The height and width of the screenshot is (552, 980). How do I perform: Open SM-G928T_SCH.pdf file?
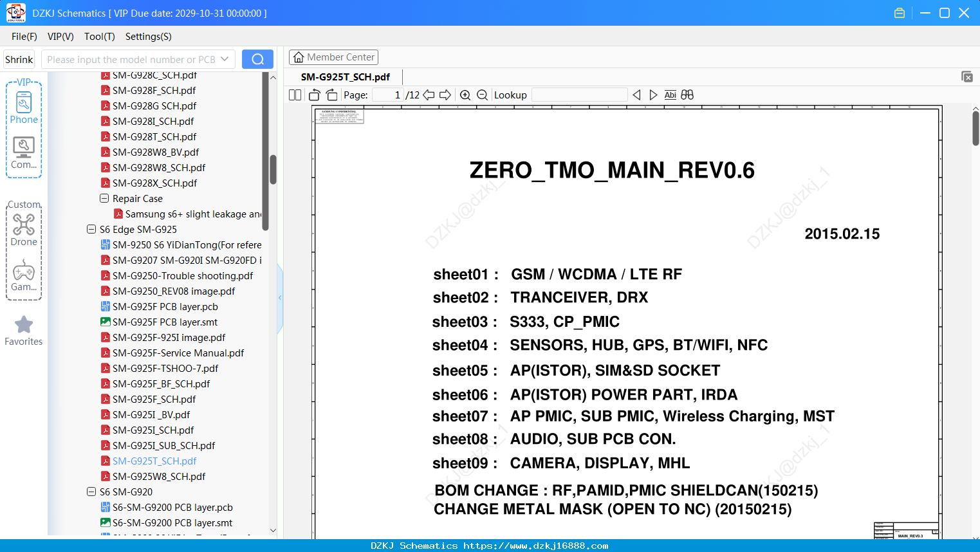154,137
